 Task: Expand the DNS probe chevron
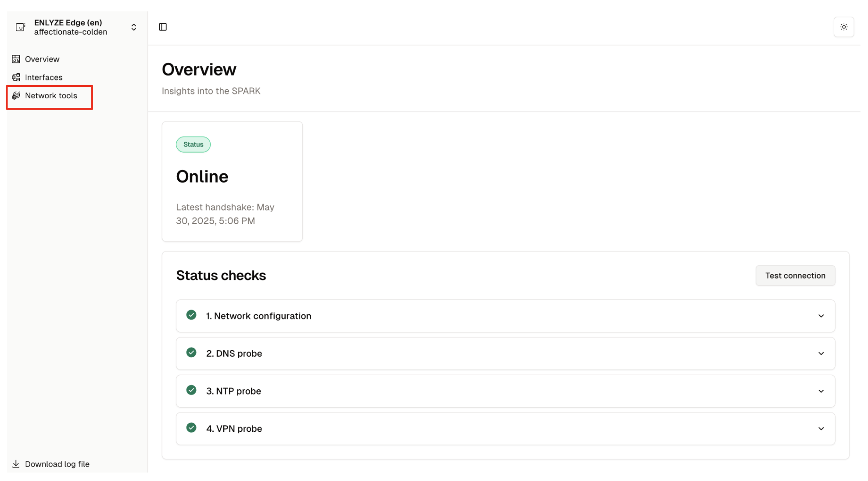click(821, 354)
